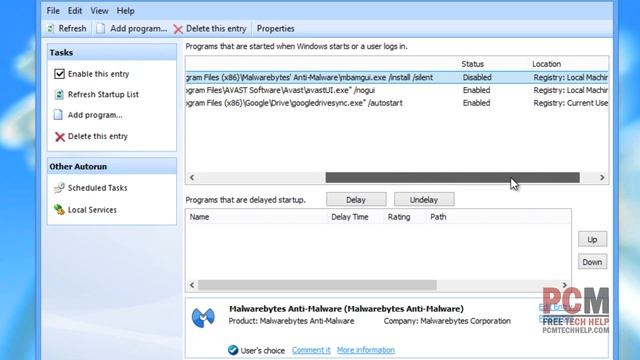Click Add program... in the toolbar

[138, 29]
